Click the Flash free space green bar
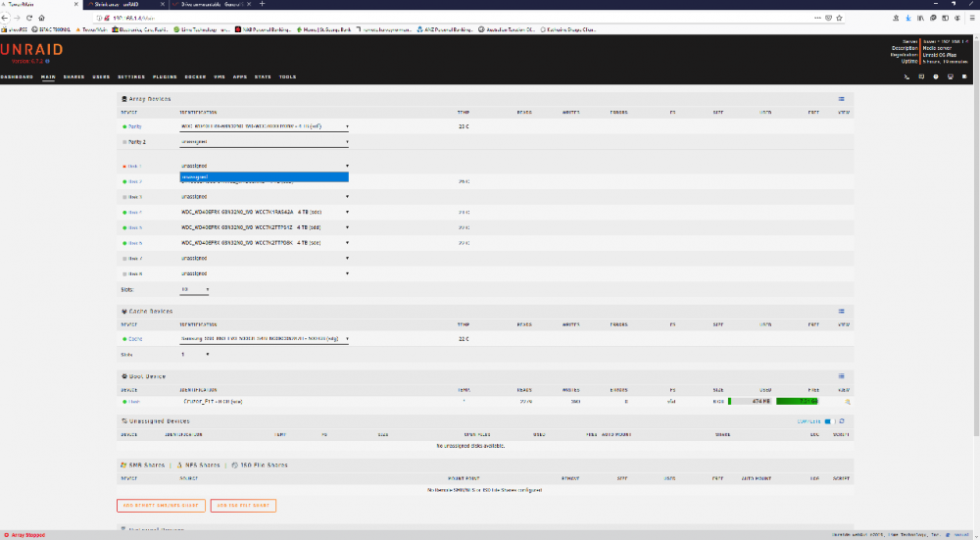 click(x=797, y=401)
